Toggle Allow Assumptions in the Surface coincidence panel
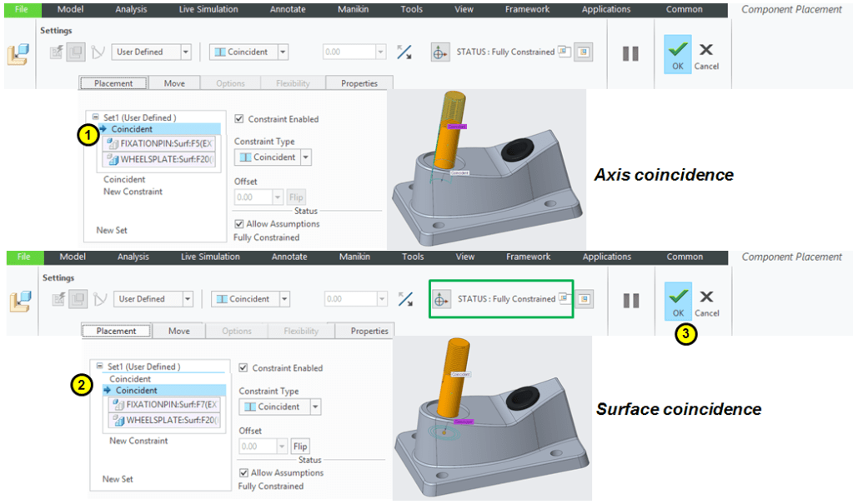Viewport: 853px width, 504px height. (243, 473)
